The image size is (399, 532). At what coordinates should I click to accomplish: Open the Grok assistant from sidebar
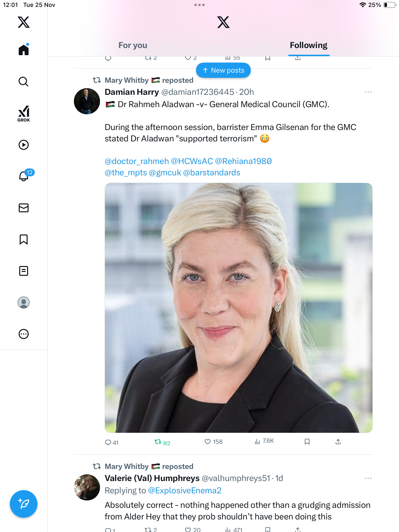click(x=24, y=114)
